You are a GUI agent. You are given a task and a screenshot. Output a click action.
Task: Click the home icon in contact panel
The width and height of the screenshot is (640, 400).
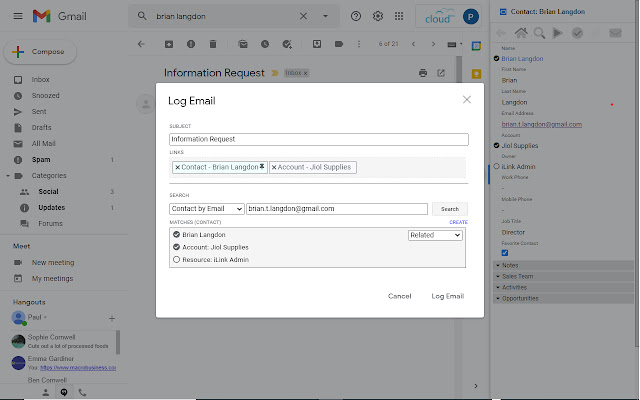[519, 33]
